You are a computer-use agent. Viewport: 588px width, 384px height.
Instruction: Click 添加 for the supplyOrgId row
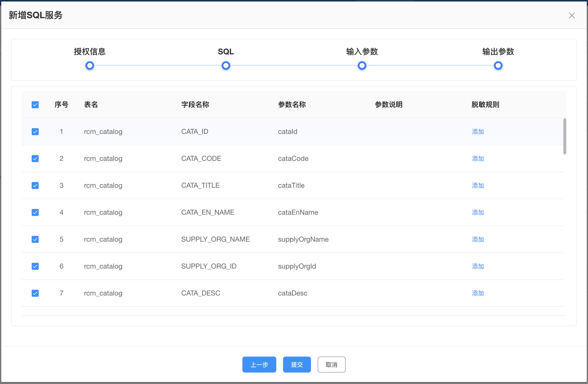point(478,266)
